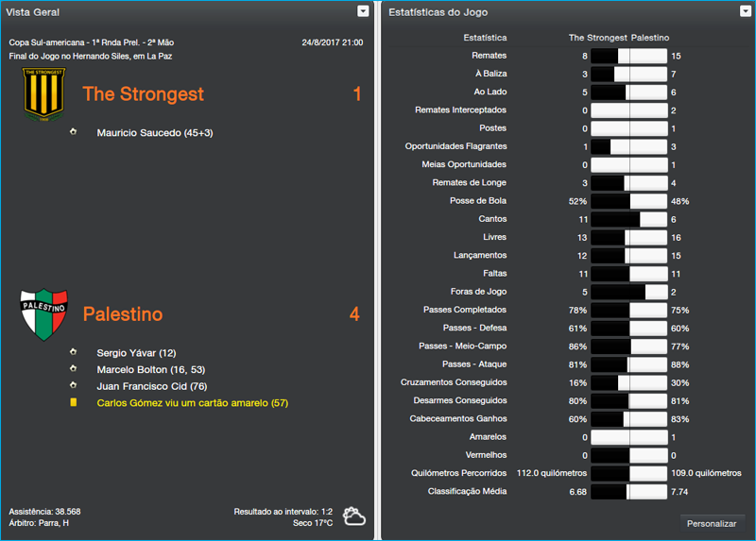756x541 pixels.
Task: Click the Faltas statistic label
Action: point(494,273)
